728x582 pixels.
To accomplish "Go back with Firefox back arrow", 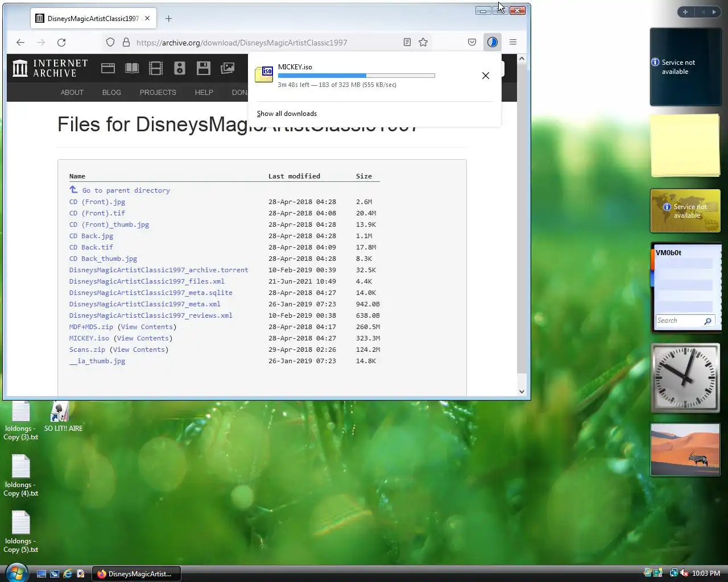I will coord(20,42).
